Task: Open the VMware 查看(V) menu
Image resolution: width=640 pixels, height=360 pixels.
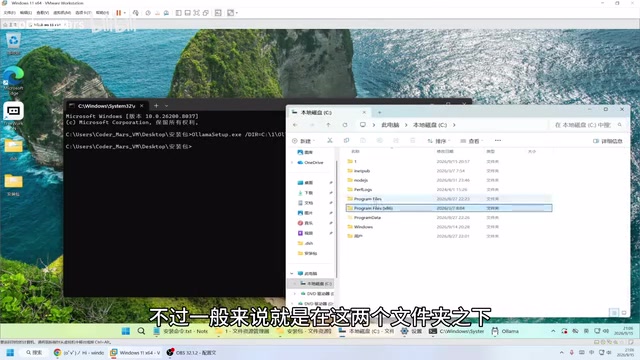Action: click(42, 13)
